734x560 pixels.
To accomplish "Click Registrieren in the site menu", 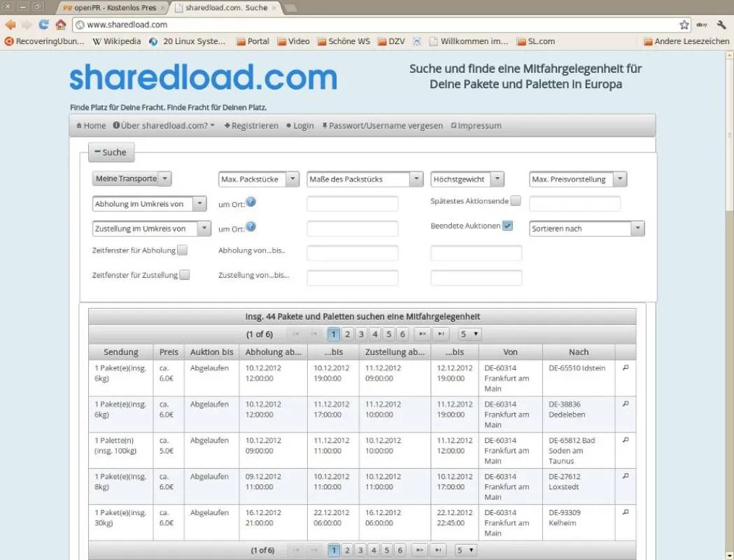I will pos(251,125).
